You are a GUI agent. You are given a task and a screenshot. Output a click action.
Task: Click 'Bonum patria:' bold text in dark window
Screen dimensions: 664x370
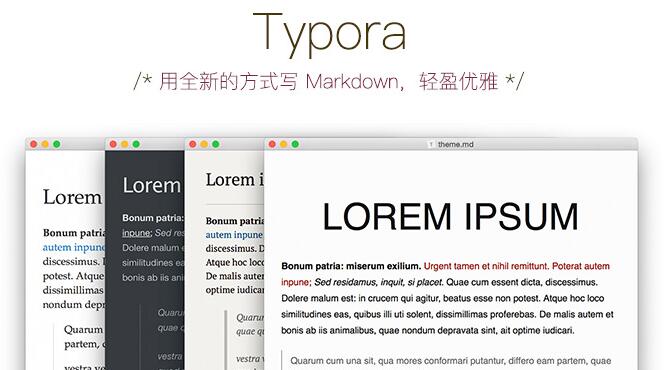[x=153, y=218]
